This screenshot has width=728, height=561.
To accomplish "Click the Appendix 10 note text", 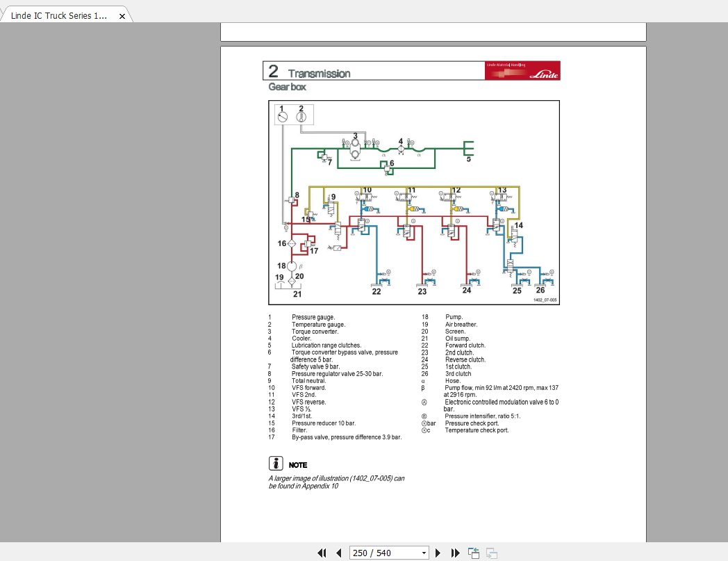I will [x=336, y=482].
